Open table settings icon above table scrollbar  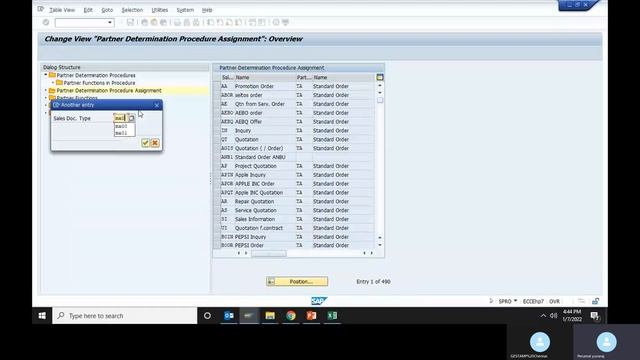380,77
